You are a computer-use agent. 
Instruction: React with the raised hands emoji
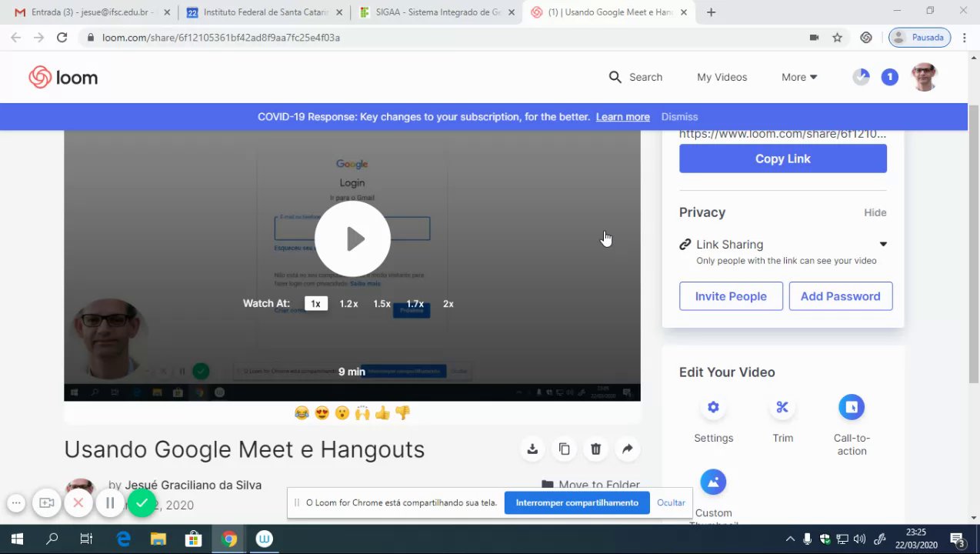pyautogui.click(x=362, y=413)
